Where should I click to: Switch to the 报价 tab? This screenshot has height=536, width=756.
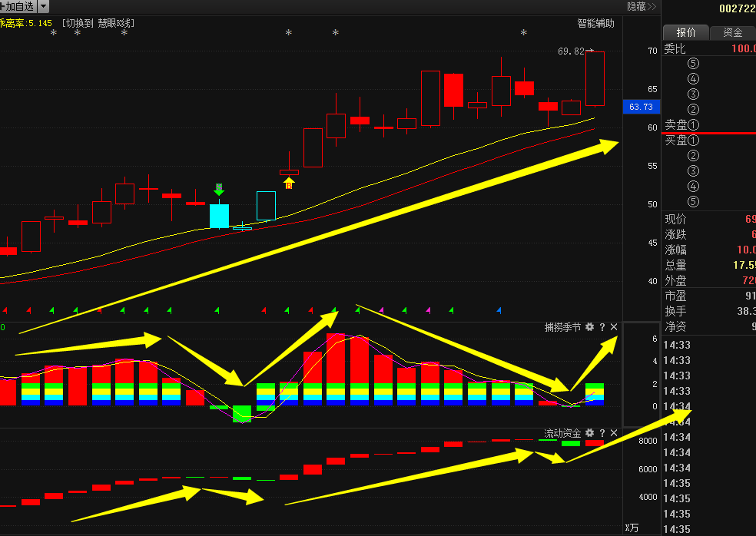pos(685,32)
